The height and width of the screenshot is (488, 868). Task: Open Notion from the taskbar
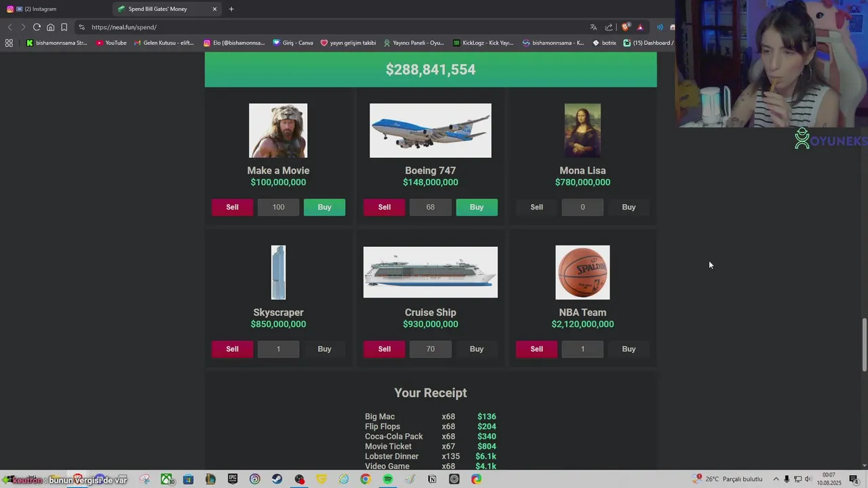coord(432,479)
